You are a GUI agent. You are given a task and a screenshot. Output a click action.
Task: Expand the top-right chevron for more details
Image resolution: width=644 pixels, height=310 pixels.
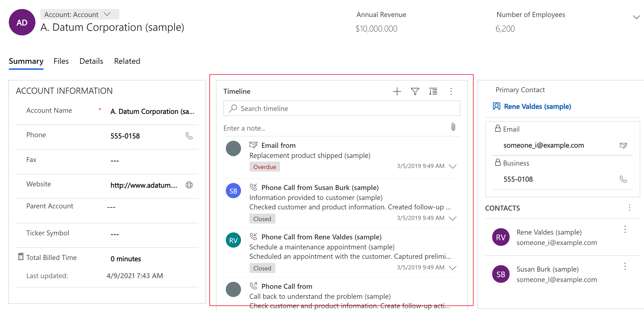point(634,17)
